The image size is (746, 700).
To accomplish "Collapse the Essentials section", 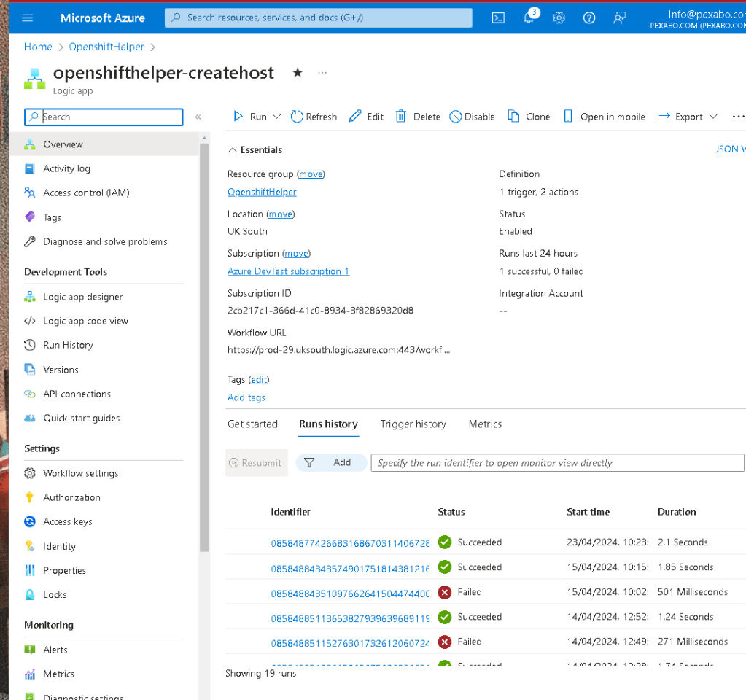I will pyautogui.click(x=255, y=150).
